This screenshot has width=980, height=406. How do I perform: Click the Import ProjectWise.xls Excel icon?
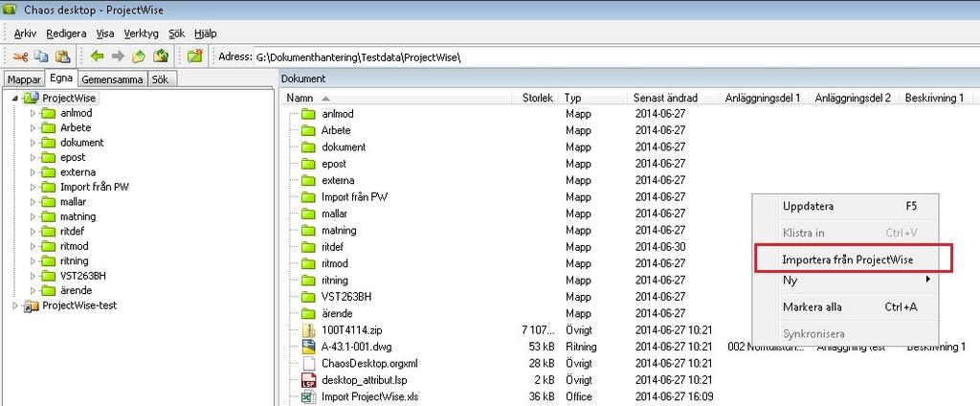tap(309, 396)
